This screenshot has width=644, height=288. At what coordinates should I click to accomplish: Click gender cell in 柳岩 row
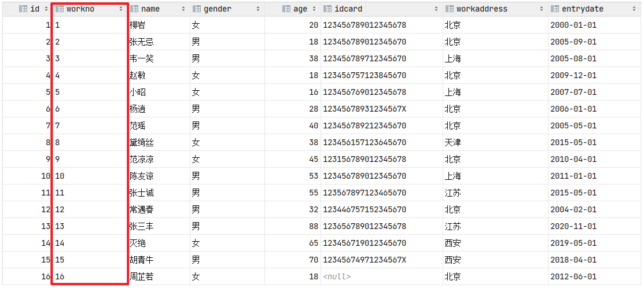pyautogui.click(x=196, y=25)
